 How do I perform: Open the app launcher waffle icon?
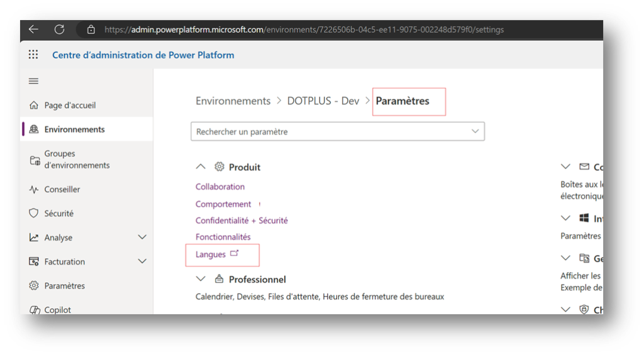click(x=34, y=55)
